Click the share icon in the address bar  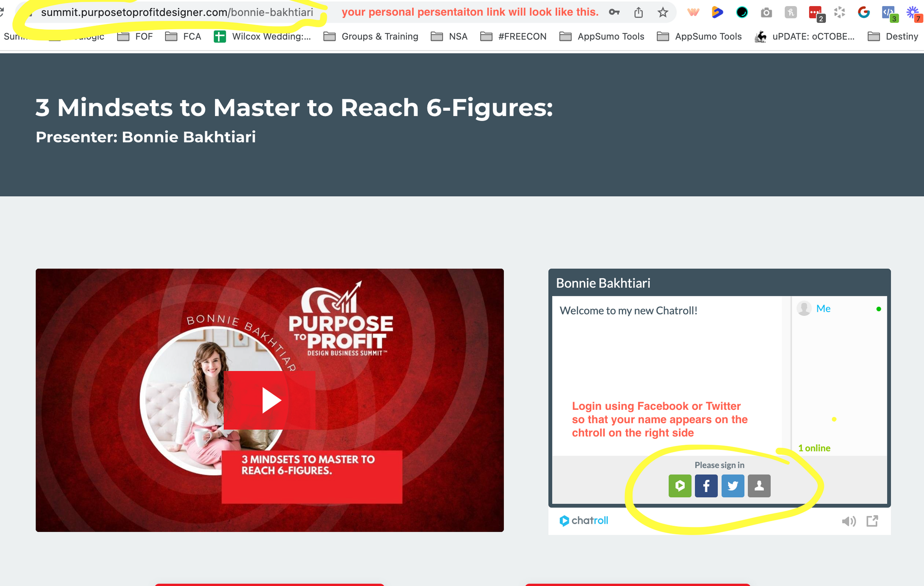638,13
